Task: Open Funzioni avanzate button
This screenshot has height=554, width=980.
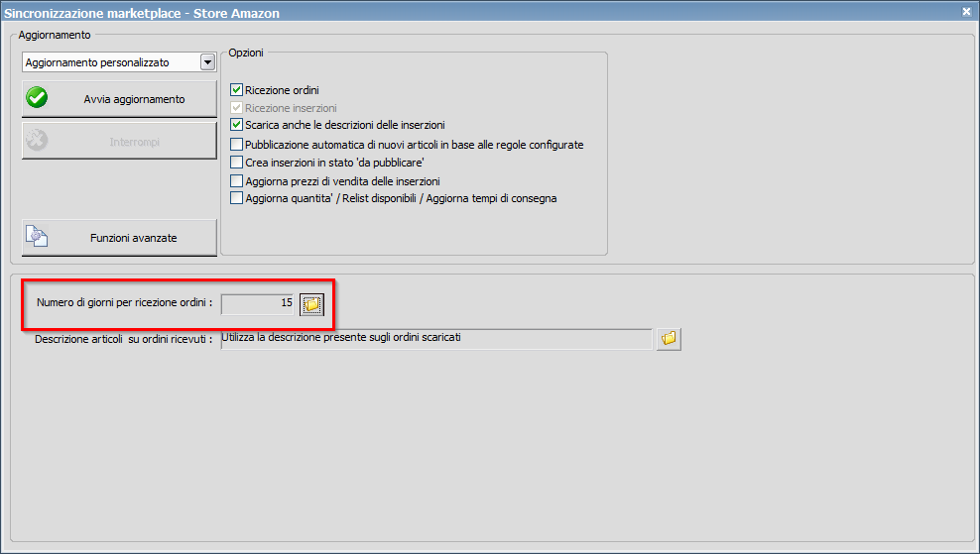Action: (119, 237)
